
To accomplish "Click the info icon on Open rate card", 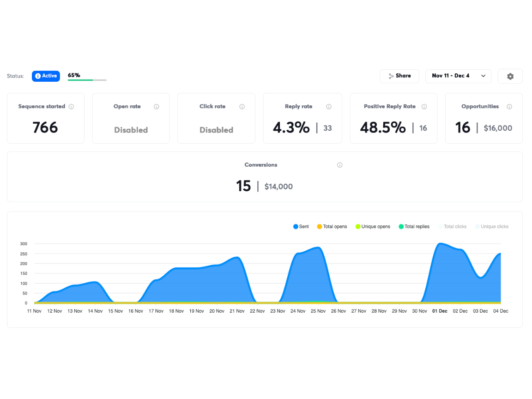I will coord(157,106).
